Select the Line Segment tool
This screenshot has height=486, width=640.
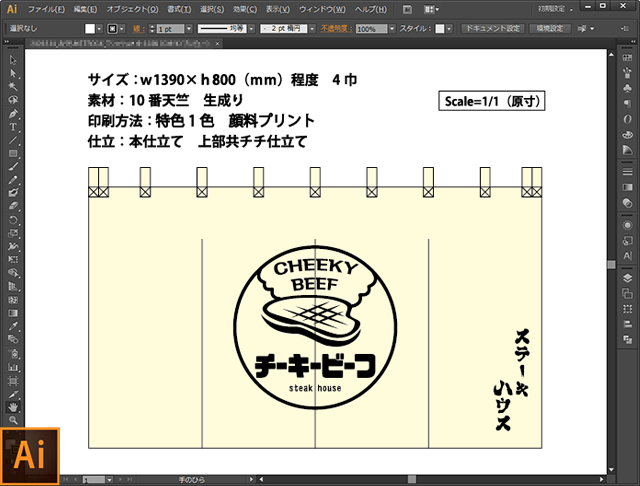(13, 140)
